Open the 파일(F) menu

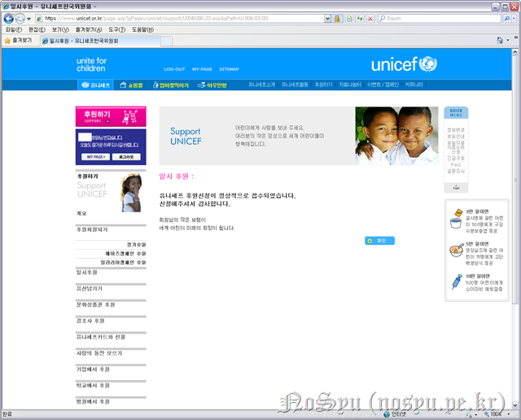tap(13, 29)
